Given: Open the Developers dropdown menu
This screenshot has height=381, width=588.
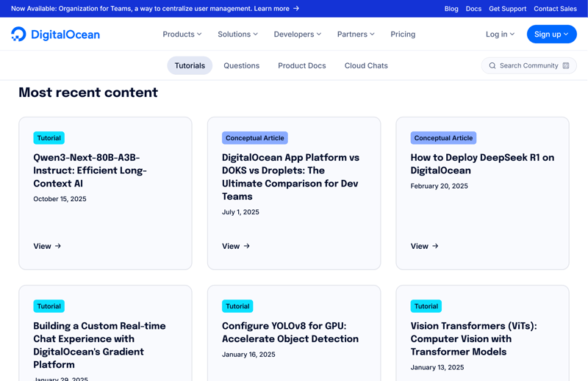Looking at the screenshot, I should (297, 35).
